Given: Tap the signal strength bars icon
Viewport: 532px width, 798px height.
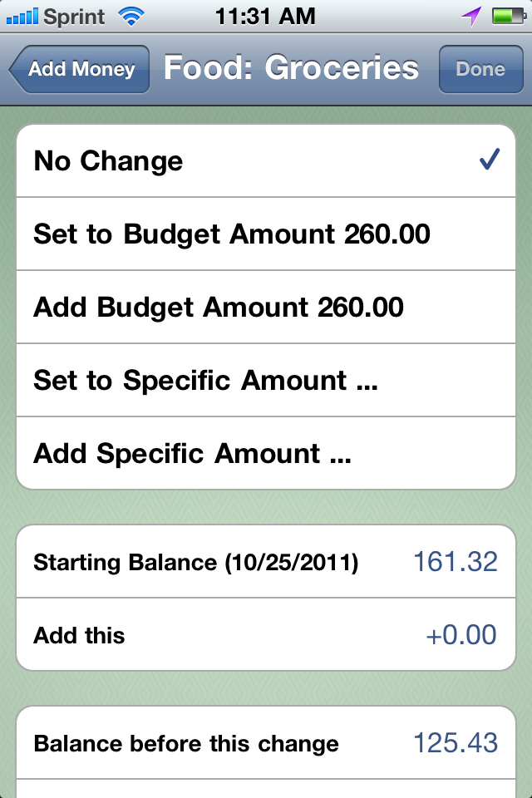Looking at the screenshot, I should click(22, 17).
